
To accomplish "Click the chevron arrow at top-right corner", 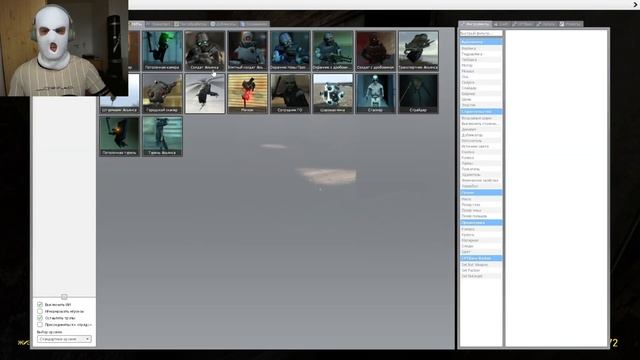I will coord(636,4).
